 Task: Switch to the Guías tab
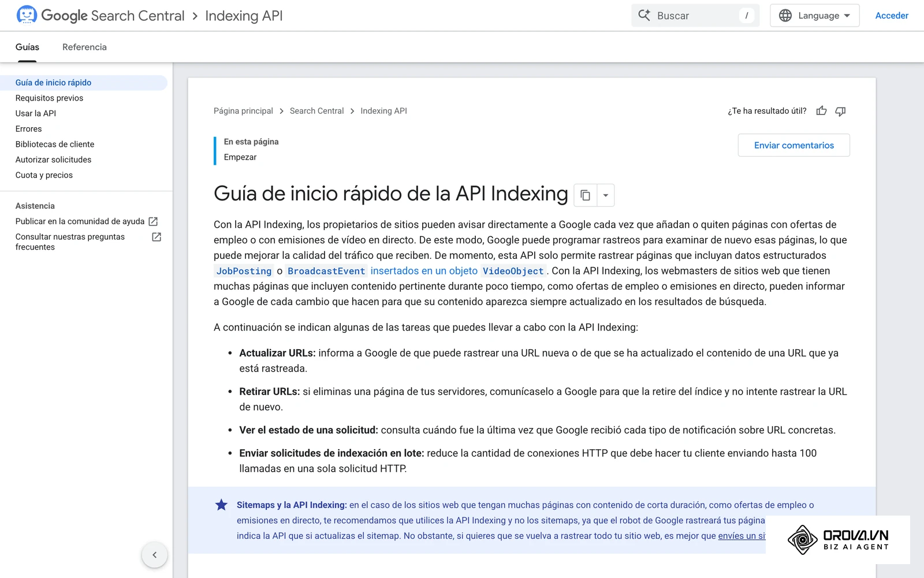click(x=27, y=47)
